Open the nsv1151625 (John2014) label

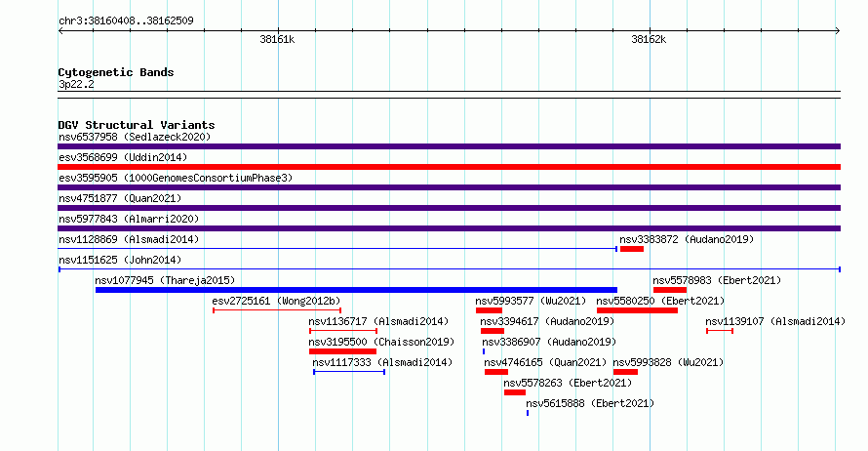click(x=120, y=260)
